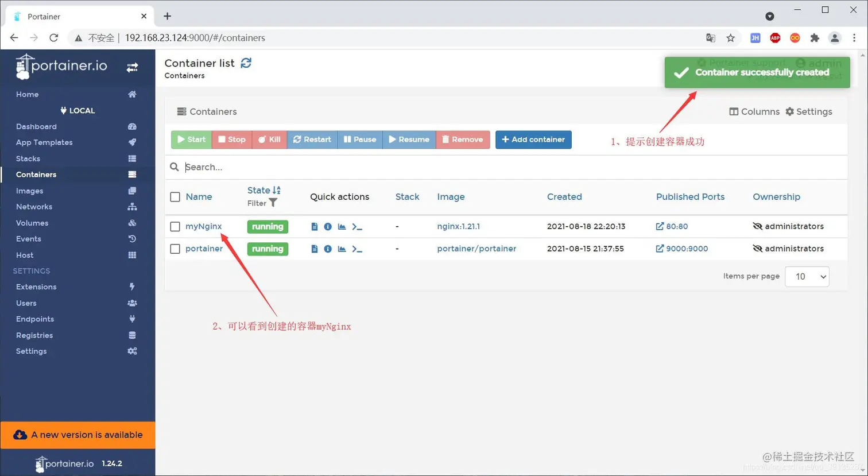The width and height of the screenshot is (868, 476).
Task: Click the not secure warning icon
Action: [x=79, y=38]
